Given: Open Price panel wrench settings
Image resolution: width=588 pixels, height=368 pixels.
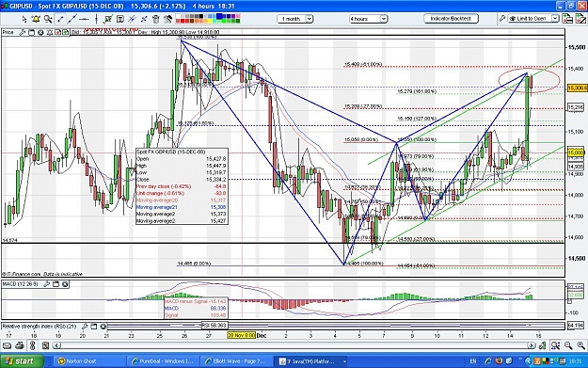Looking at the screenshot, I should 23,33.
